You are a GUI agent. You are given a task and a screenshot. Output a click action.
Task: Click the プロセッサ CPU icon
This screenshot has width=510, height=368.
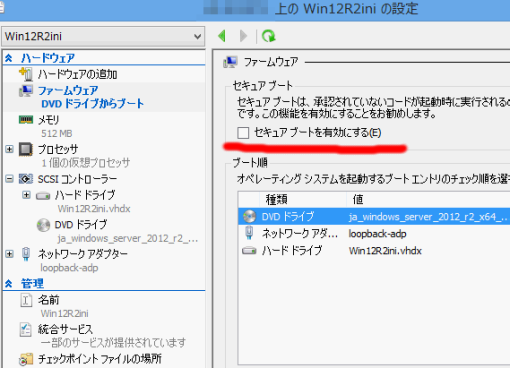26,149
